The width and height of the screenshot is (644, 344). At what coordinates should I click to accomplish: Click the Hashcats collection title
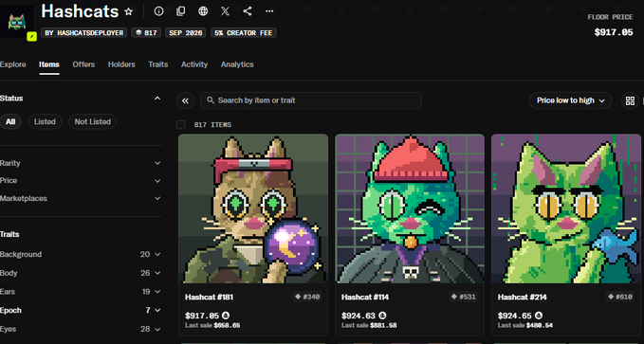(80, 11)
